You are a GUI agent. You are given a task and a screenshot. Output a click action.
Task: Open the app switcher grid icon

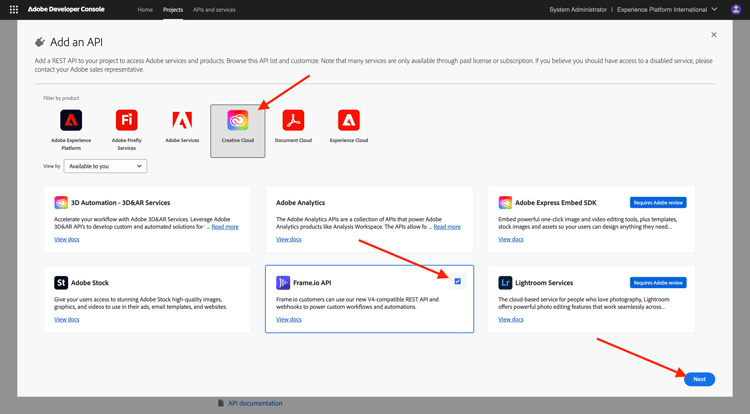14,9
